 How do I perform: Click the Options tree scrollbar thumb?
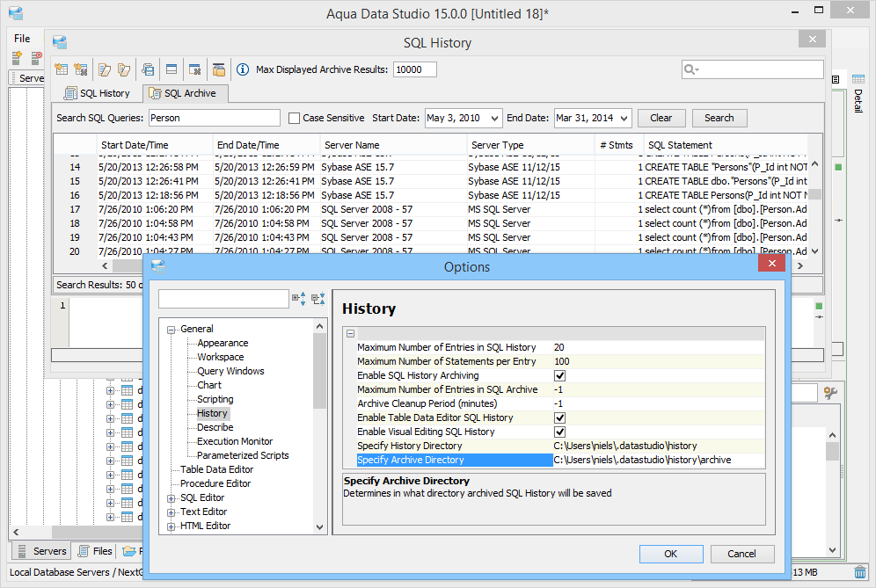(319, 371)
